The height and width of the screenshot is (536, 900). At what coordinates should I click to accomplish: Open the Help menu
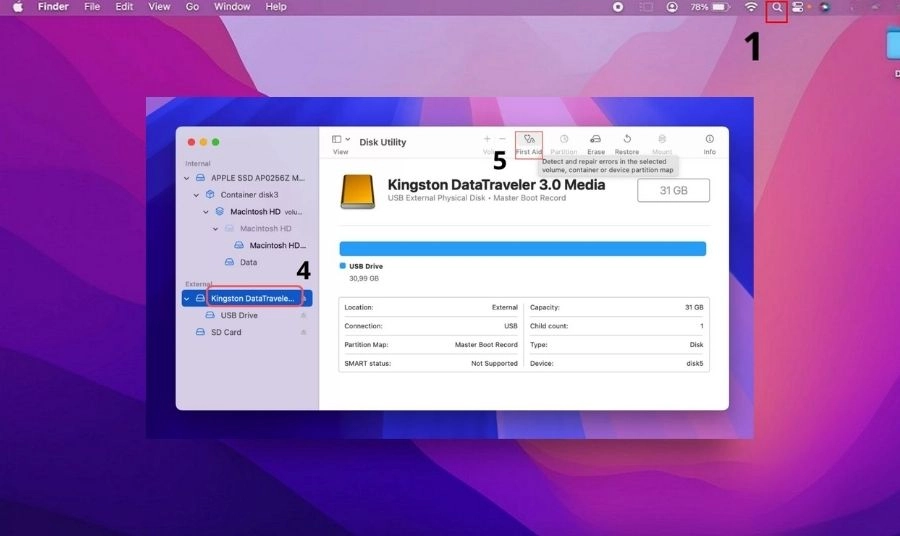point(276,7)
